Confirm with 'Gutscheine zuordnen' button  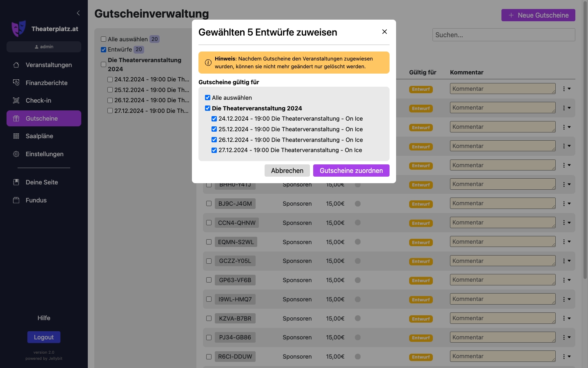pos(351,171)
